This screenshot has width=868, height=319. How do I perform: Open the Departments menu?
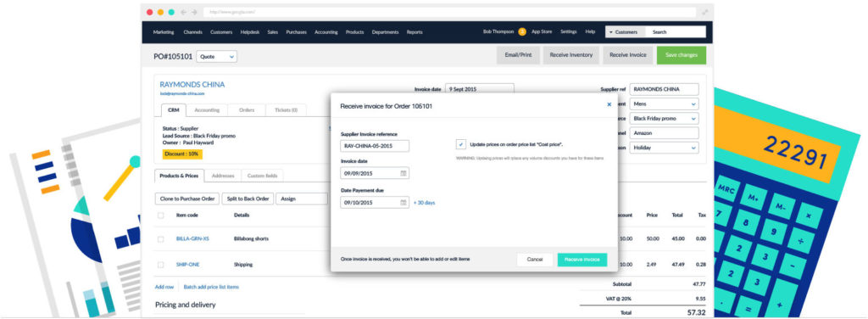click(x=386, y=32)
